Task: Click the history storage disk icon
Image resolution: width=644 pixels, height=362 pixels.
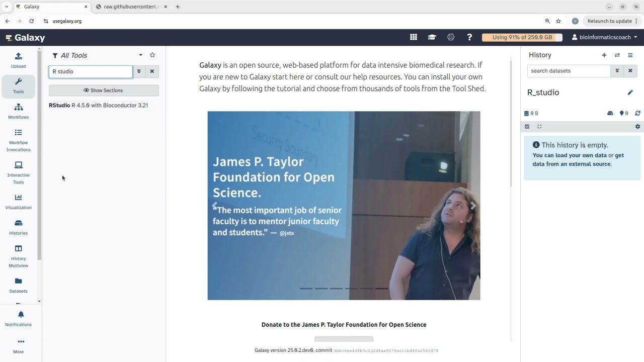Action: tap(610, 113)
